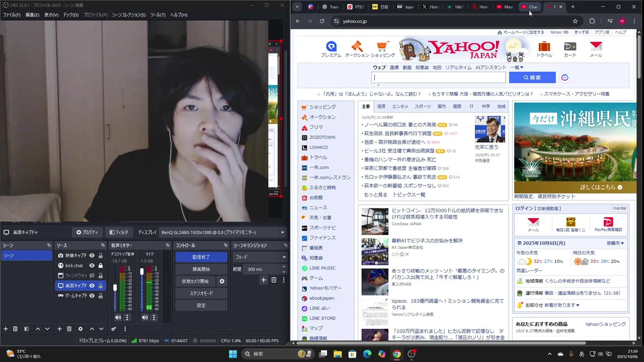Open the Desktop Audio three-dot options menu
The height and width of the screenshot is (362, 644).
pos(127,317)
